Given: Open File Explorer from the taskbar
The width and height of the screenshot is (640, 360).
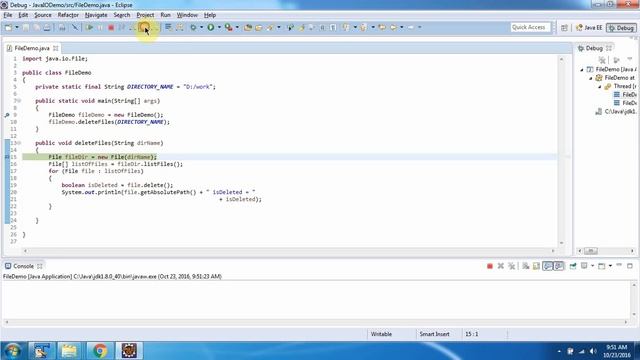Looking at the screenshot, I should point(69,351).
